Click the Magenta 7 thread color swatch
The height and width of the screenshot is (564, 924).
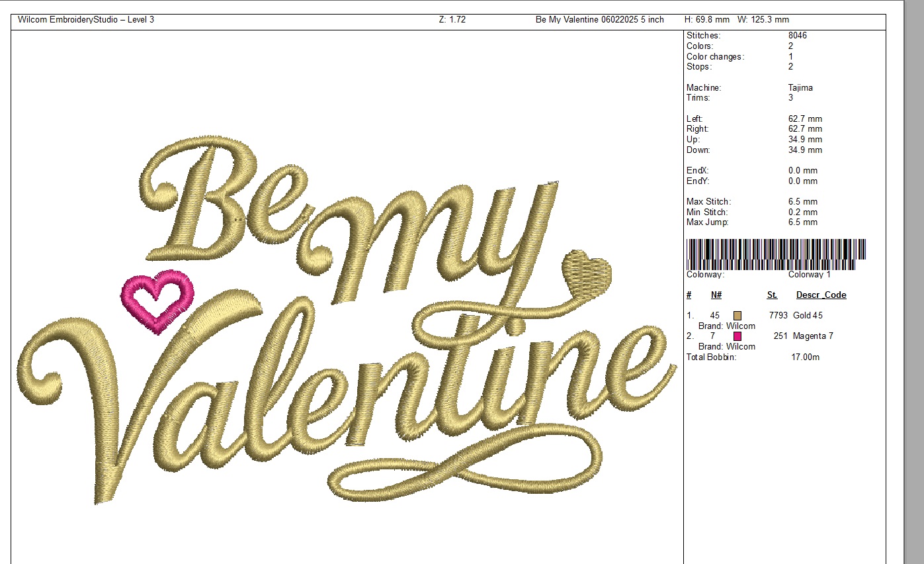pyautogui.click(x=737, y=336)
